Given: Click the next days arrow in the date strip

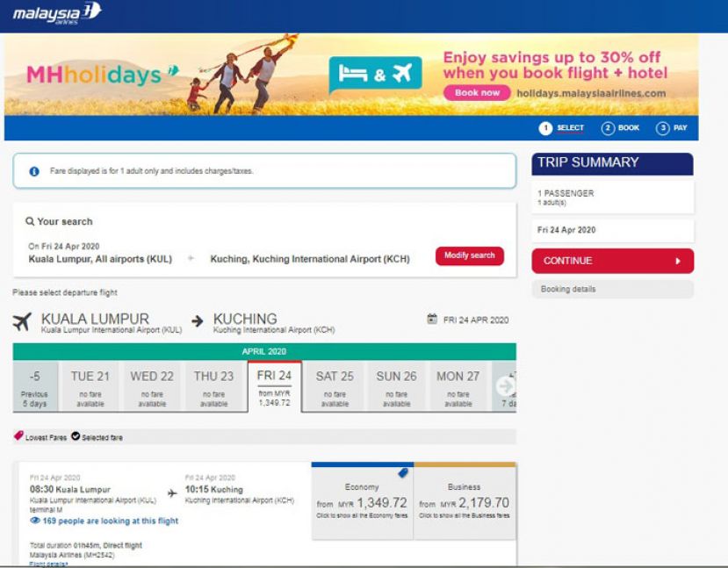Looking at the screenshot, I should [505, 386].
